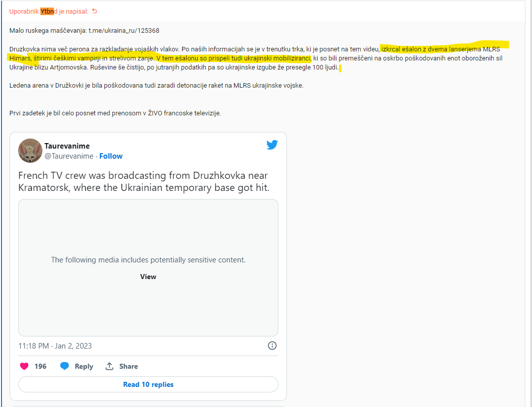Click the reply arrow icon after "je napisal:"
Screen dimensions: 532x407
pos(95,11)
